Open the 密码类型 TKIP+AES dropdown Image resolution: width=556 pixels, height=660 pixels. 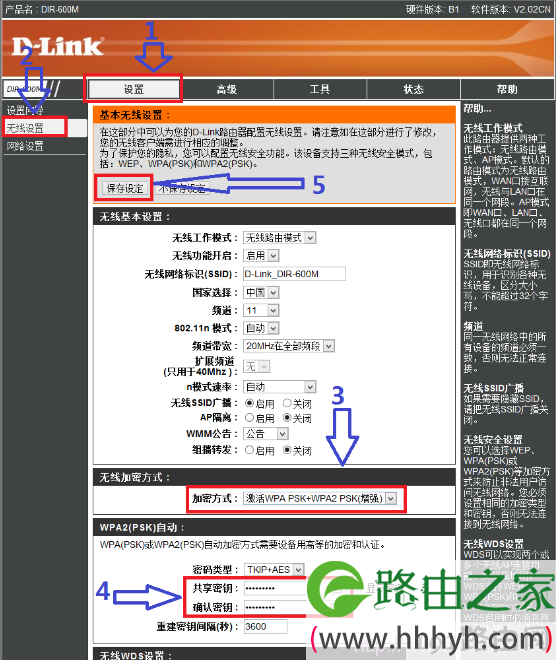click(x=274, y=570)
